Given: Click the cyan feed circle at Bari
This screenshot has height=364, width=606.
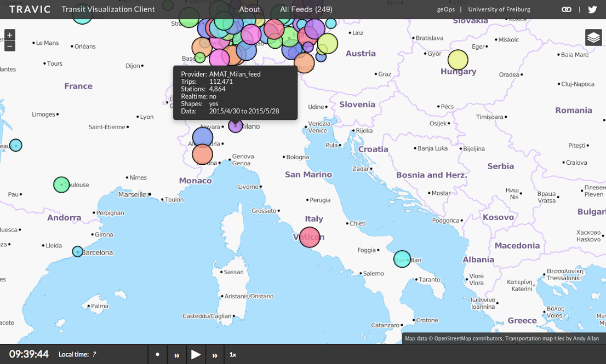Looking at the screenshot, I should point(402,259).
